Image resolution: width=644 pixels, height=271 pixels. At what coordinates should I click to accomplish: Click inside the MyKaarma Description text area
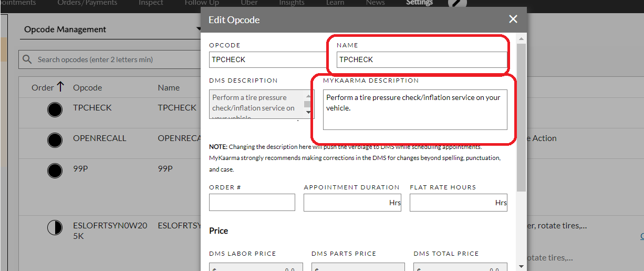point(415,109)
